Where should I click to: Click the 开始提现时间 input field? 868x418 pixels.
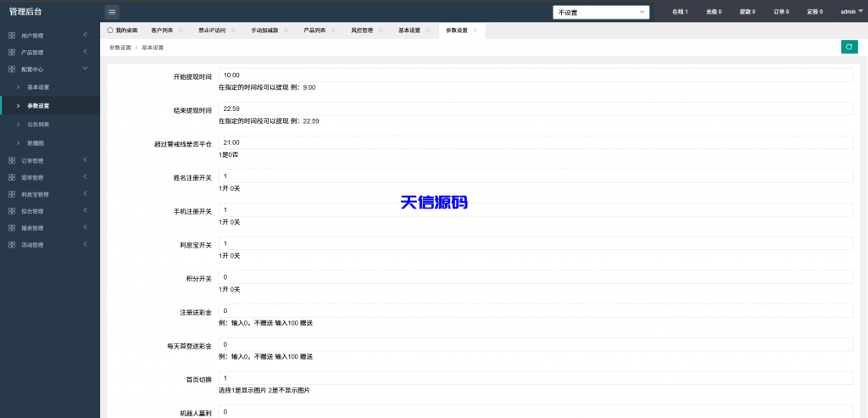click(x=535, y=75)
